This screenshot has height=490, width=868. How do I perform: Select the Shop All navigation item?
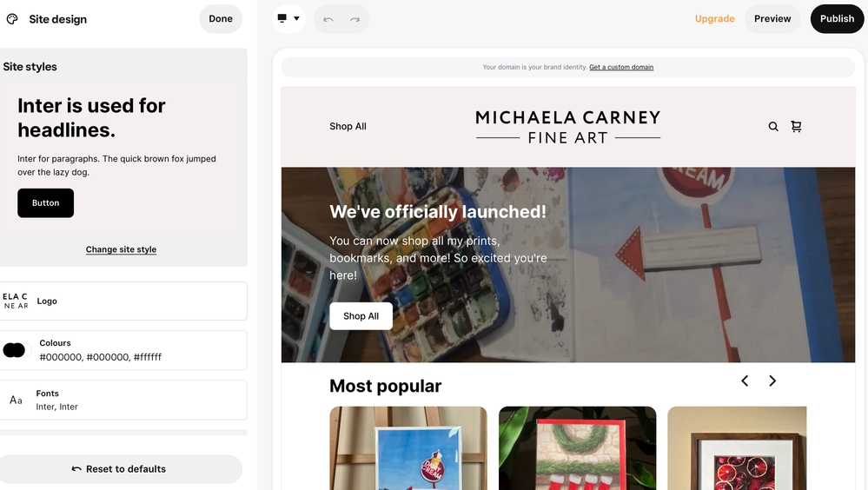pos(348,126)
